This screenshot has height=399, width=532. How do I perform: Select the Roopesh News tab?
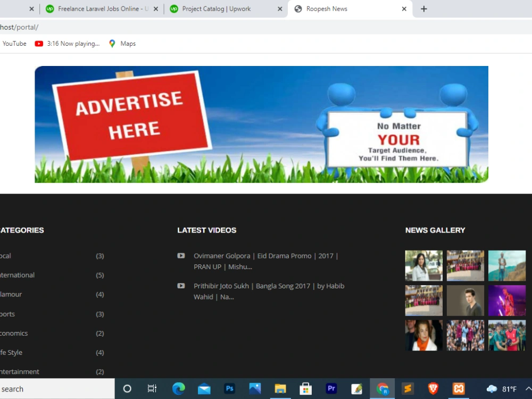click(350, 9)
